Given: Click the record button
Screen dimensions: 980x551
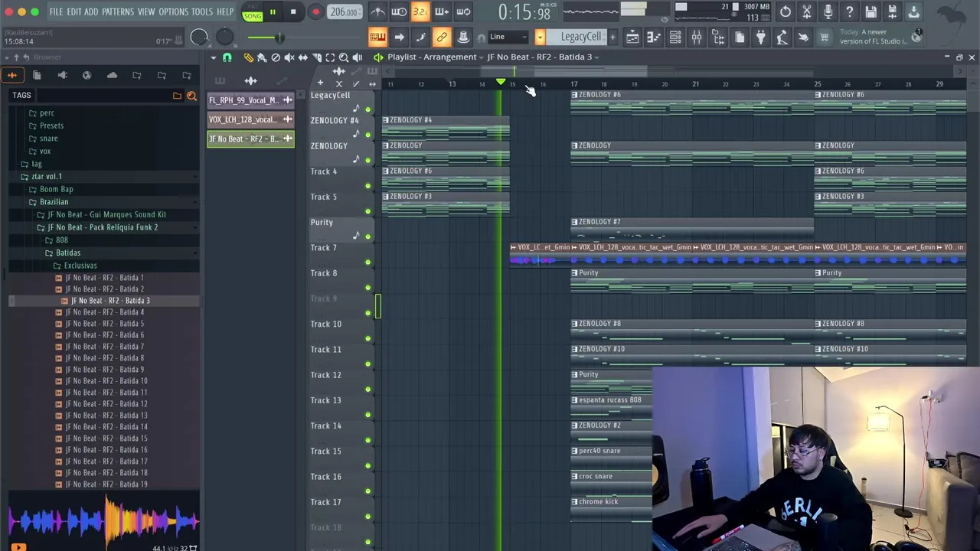Looking at the screenshot, I should pyautogui.click(x=315, y=12).
